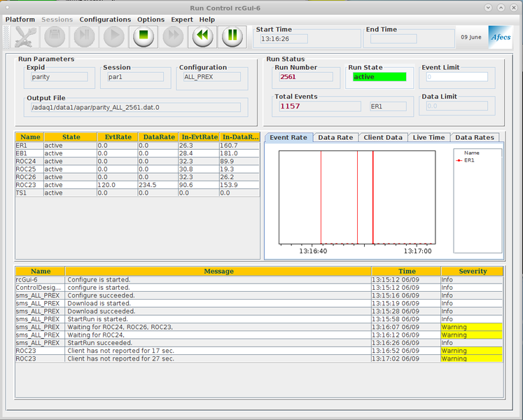The height and width of the screenshot is (420, 523).
Task: Sort by the In-EvtRate column header
Action: coord(199,137)
